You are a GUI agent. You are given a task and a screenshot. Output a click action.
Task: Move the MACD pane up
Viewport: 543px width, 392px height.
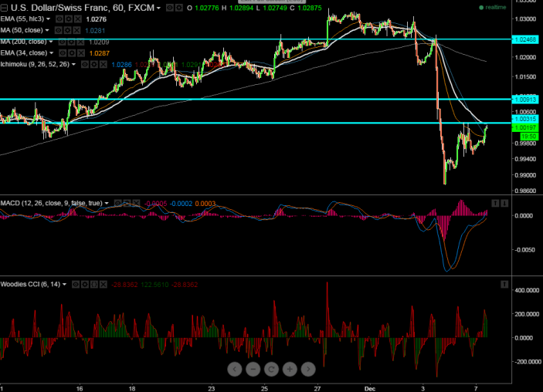[x=495, y=203]
